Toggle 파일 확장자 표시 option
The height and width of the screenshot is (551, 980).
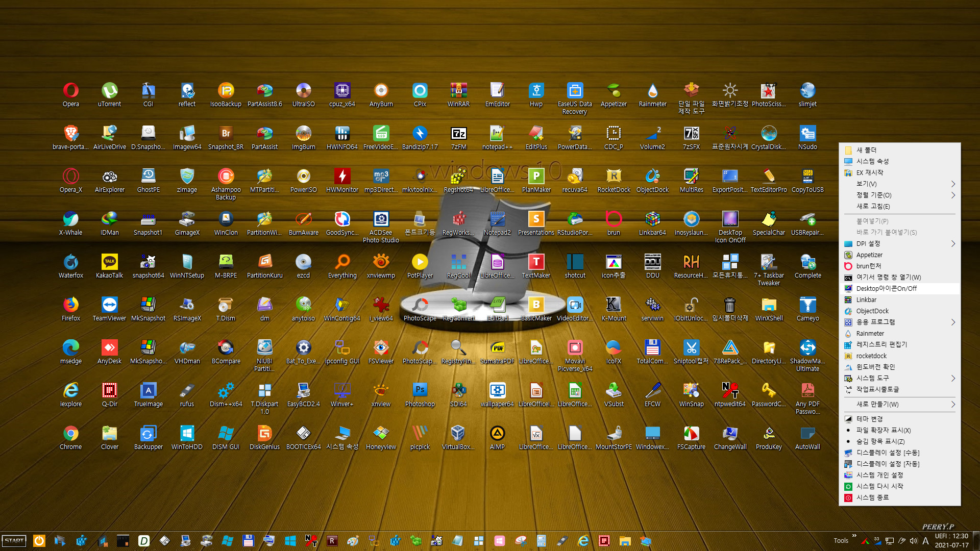pyautogui.click(x=899, y=430)
